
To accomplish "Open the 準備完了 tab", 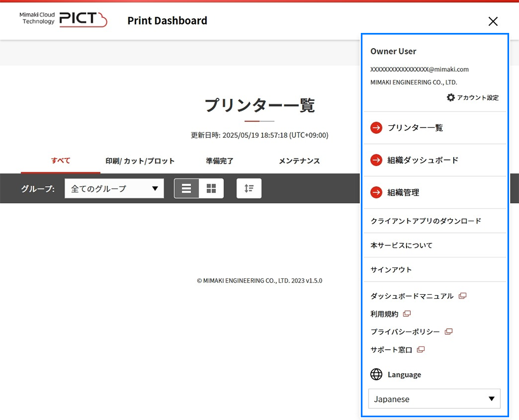I will tap(220, 161).
